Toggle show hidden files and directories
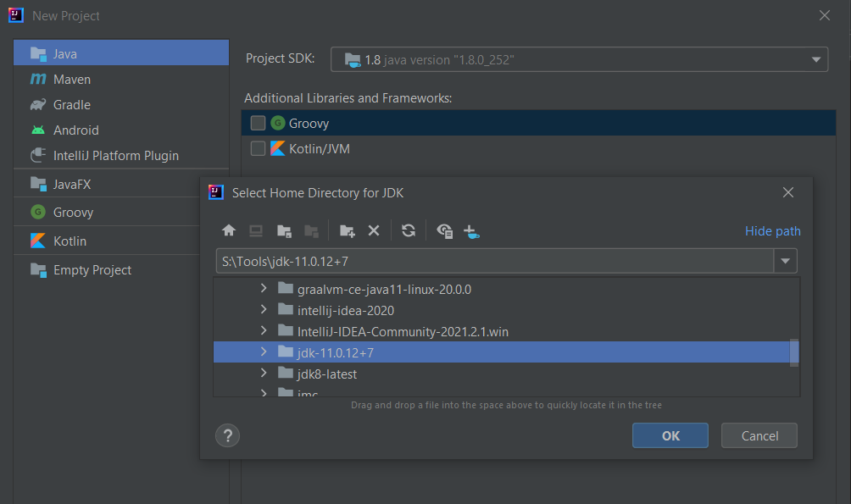Viewport: 851px width, 504px height. click(x=444, y=231)
